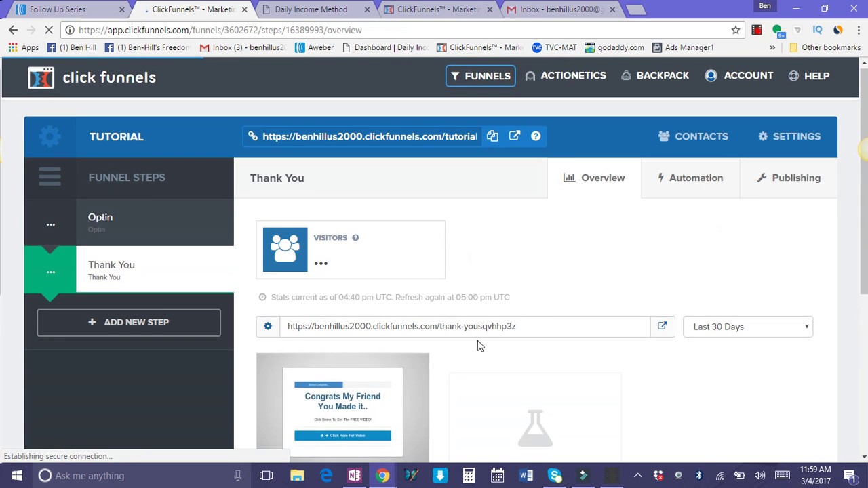The image size is (868, 488).
Task: Switch to the Daily Income Method browser tab
Action: coord(311,9)
